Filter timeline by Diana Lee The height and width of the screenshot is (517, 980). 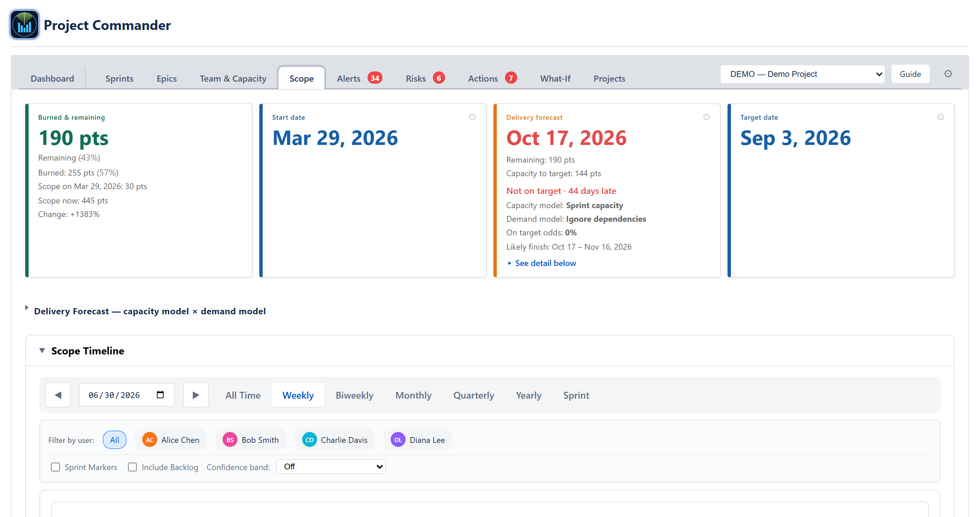tap(418, 440)
